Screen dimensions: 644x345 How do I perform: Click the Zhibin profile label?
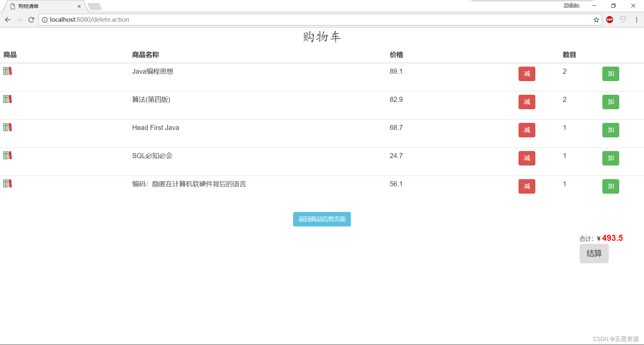[571, 6]
